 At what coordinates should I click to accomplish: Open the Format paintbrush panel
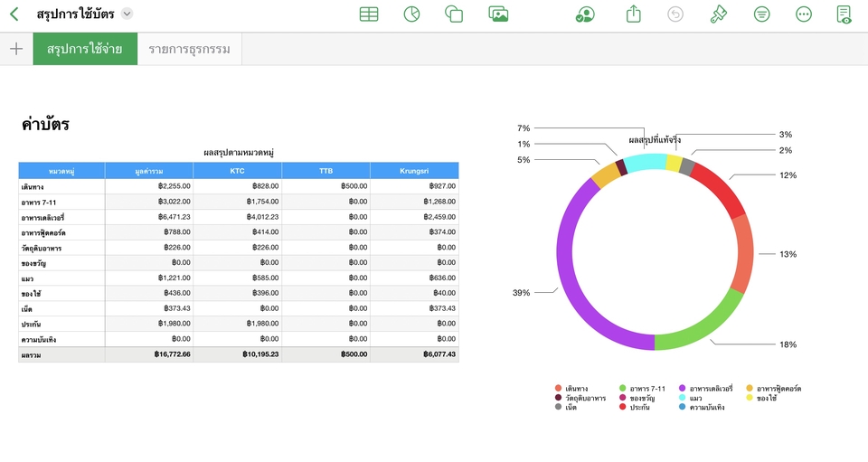719,14
